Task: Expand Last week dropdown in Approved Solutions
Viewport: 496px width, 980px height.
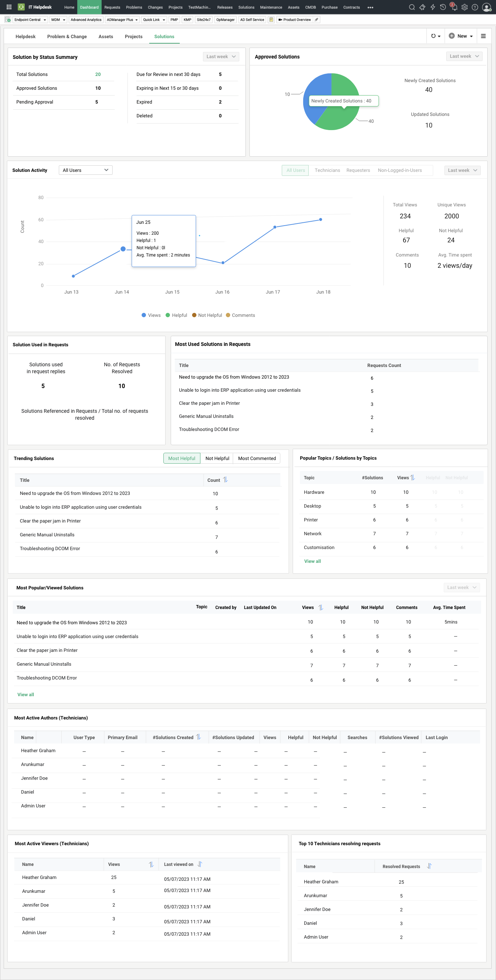Action: pyautogui.click(x=464, y=56)
